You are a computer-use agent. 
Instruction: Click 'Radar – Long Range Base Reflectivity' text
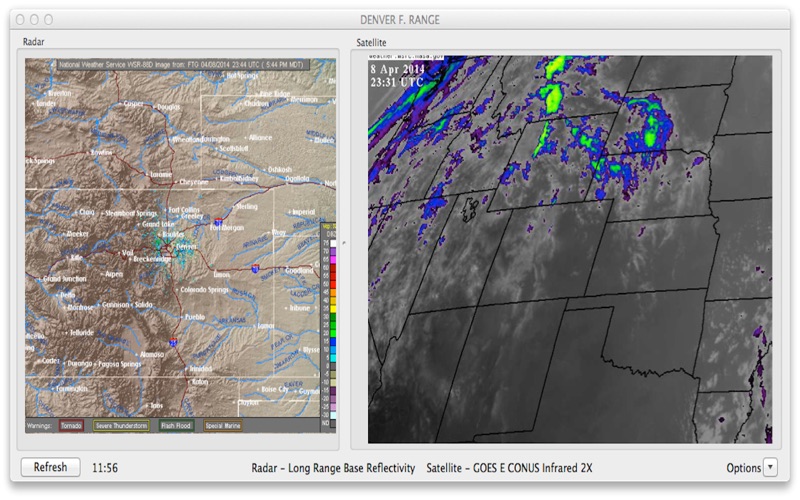click(x=333, y=468)
